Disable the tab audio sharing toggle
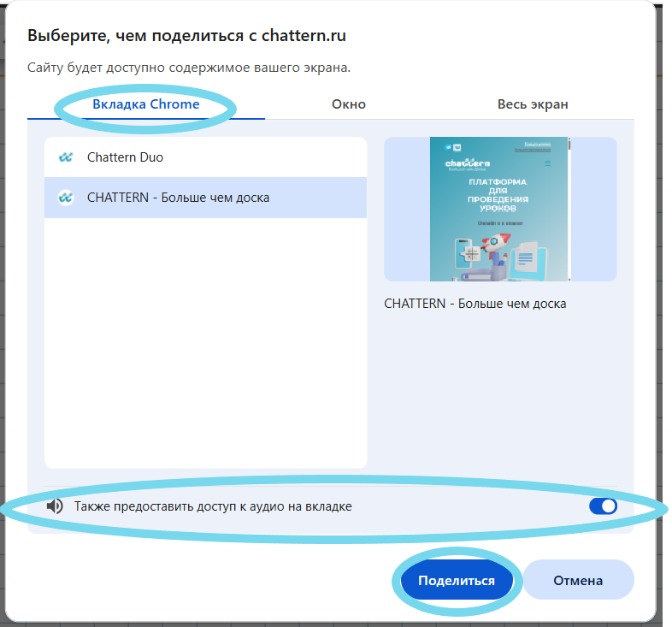This screenshot has width=672, height=627. click(x=602, y=506)
